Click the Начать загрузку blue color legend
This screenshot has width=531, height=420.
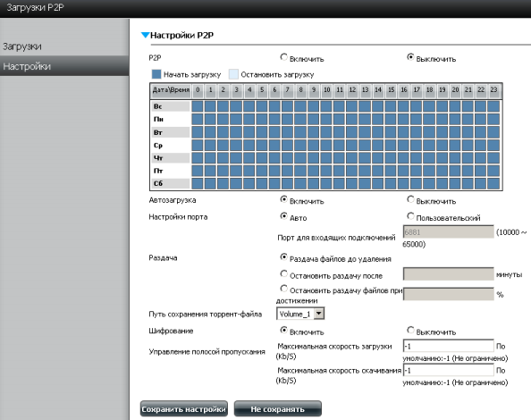156,74
